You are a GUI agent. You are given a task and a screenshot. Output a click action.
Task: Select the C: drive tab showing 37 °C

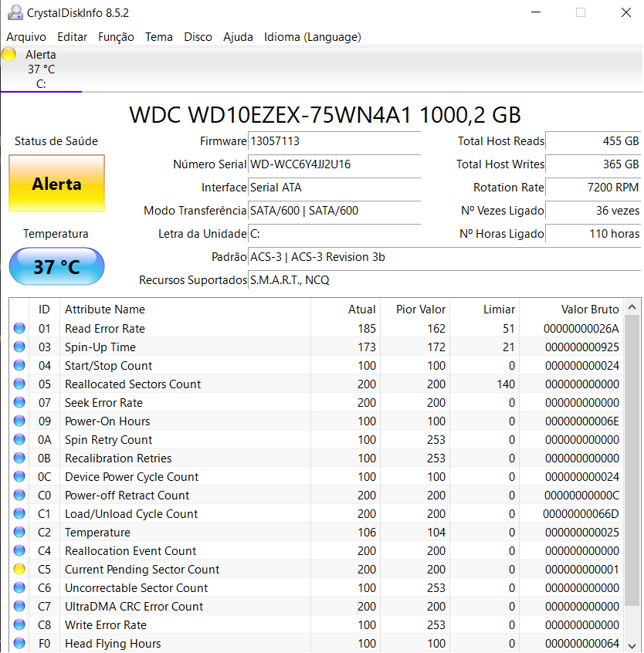(x=41, y=69)
